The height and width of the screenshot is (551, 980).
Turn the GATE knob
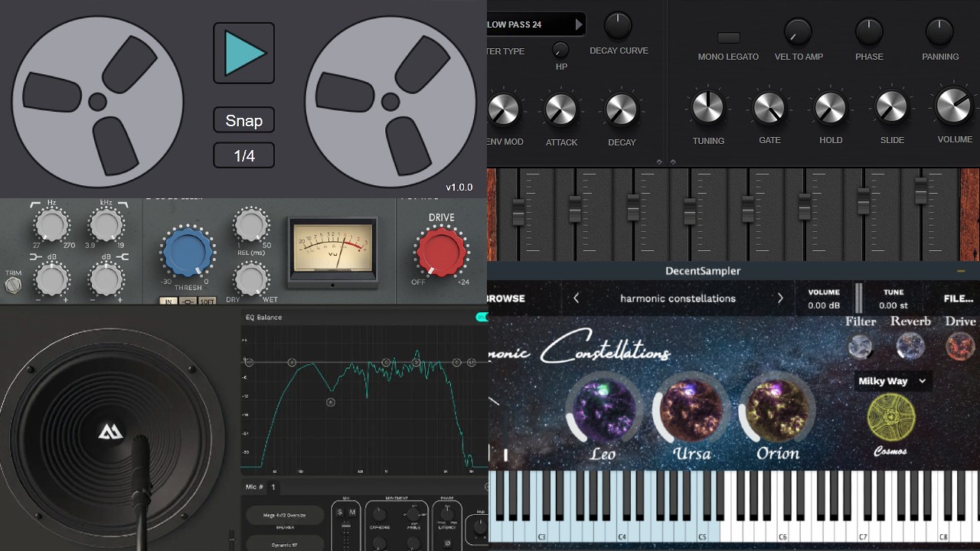coord(769,108)
